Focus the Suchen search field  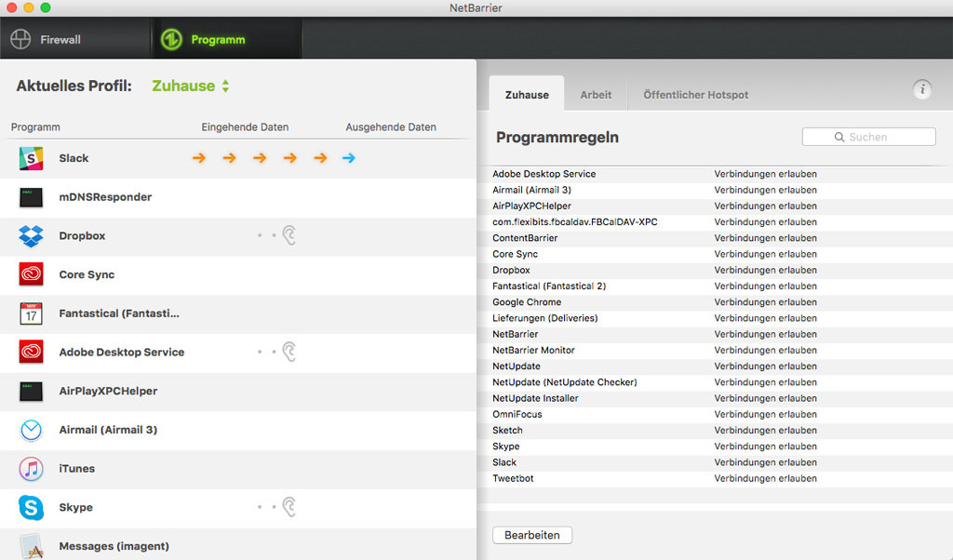[868, 137]
